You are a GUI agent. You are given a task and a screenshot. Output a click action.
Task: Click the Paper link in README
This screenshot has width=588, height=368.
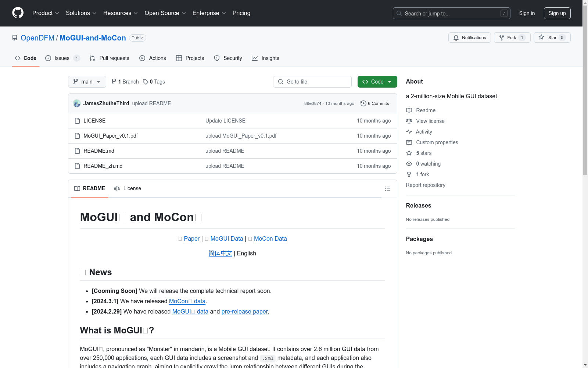192,238
